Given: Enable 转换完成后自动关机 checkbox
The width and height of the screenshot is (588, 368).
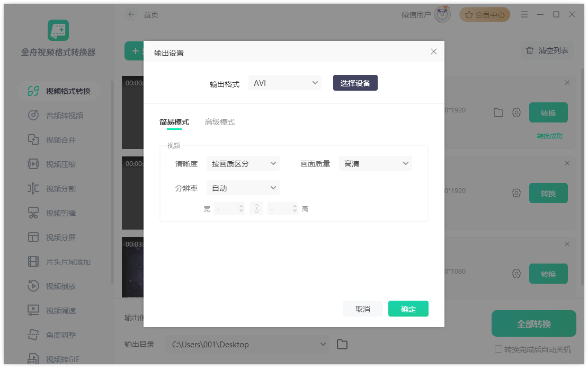Looking at the screenshot, I should click(x=498, y=349).
